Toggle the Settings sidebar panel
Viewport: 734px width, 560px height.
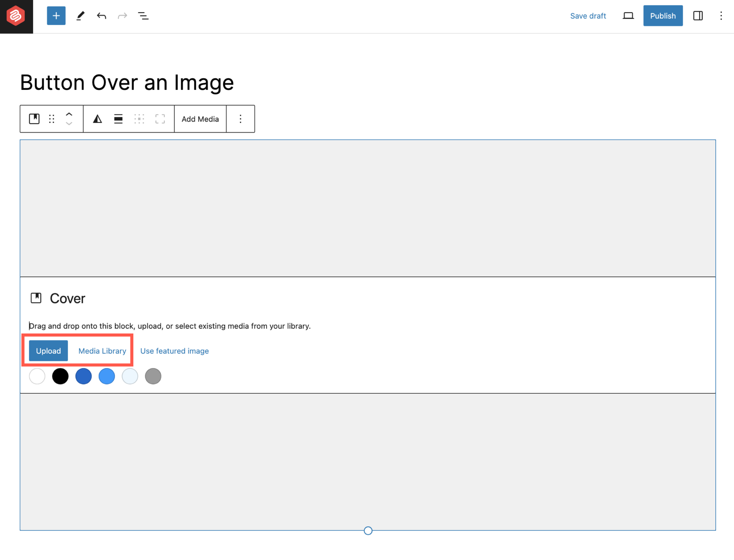(x=698, y=16)
